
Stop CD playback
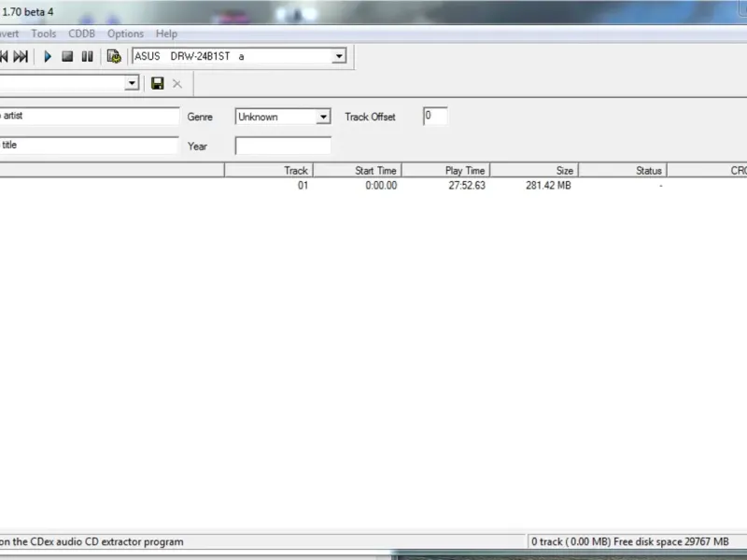pyautogui.click(x=67, y=57)
